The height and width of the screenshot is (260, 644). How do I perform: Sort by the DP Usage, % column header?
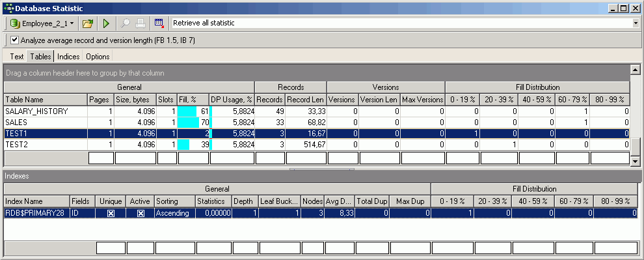[232, 100]
